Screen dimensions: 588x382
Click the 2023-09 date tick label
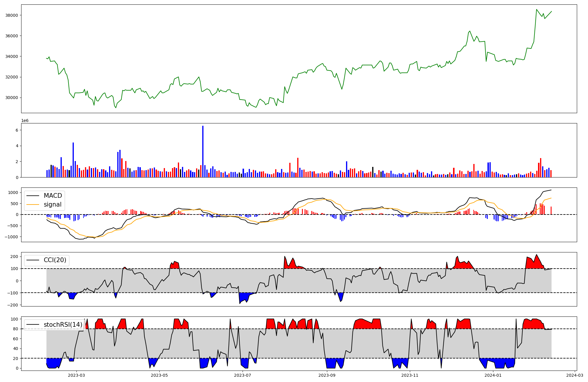click(327, 375)
